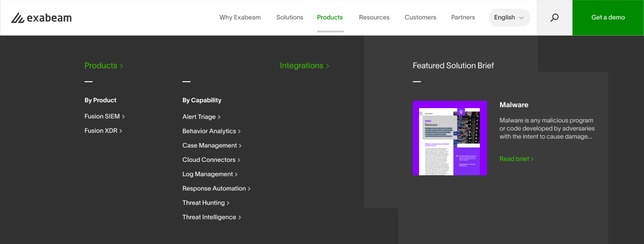Open the Resources menu
This screenshot has width=644, height=244.
[x=374, y=17]
